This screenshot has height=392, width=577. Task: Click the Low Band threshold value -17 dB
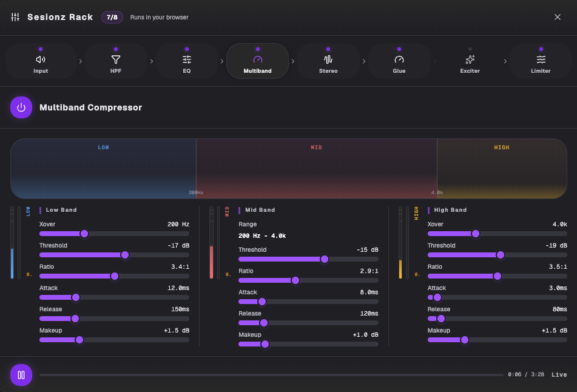pyautogui.click(x=178, y=246)
